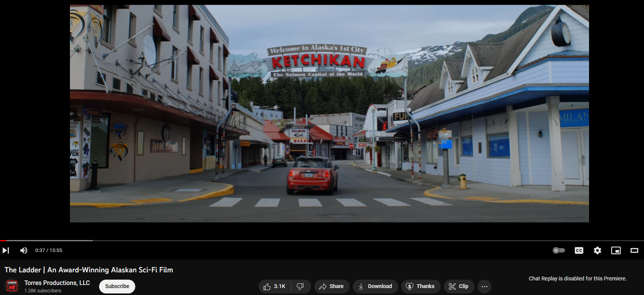Turn on closed captions
The height and width of the screenshot is (295, 644).
coord(579,250)
